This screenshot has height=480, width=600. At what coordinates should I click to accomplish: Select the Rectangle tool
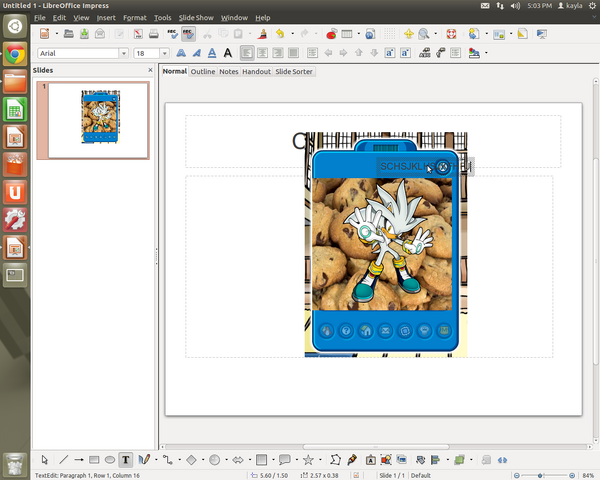pos(94,460)
